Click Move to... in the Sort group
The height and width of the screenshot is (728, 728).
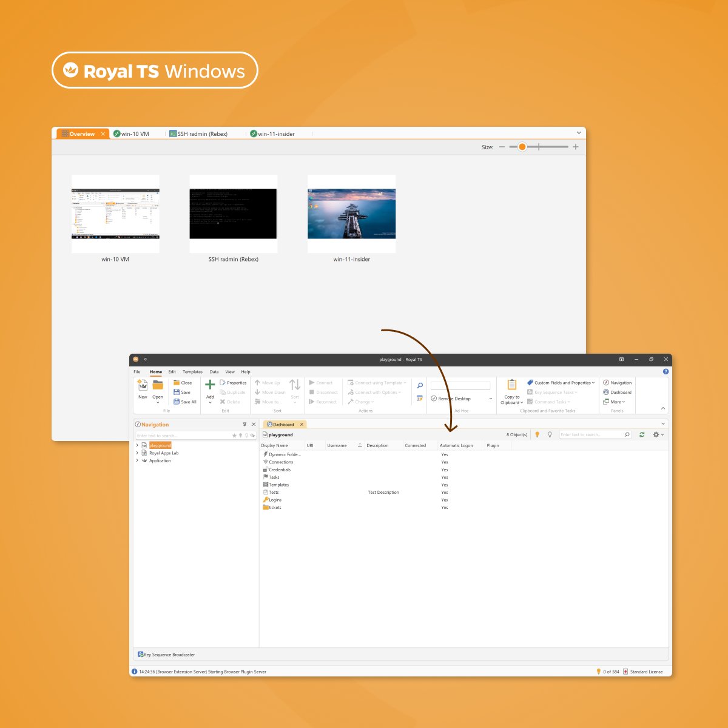[268, 402]
